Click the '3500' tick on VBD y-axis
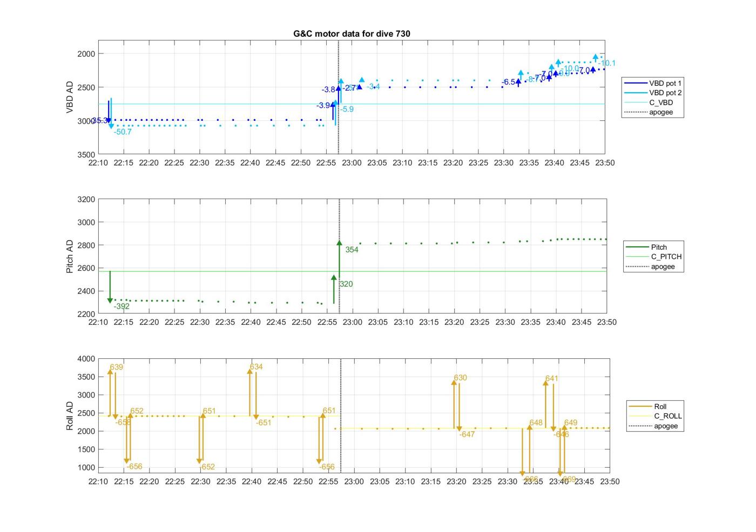Screen dimensions: 756x532 (x=86, y=155)
